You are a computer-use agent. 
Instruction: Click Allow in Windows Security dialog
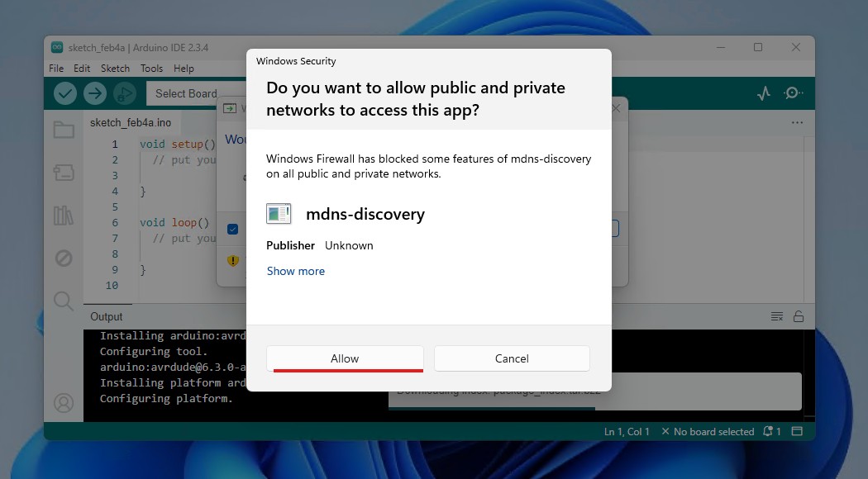click(x=345, y=358)
